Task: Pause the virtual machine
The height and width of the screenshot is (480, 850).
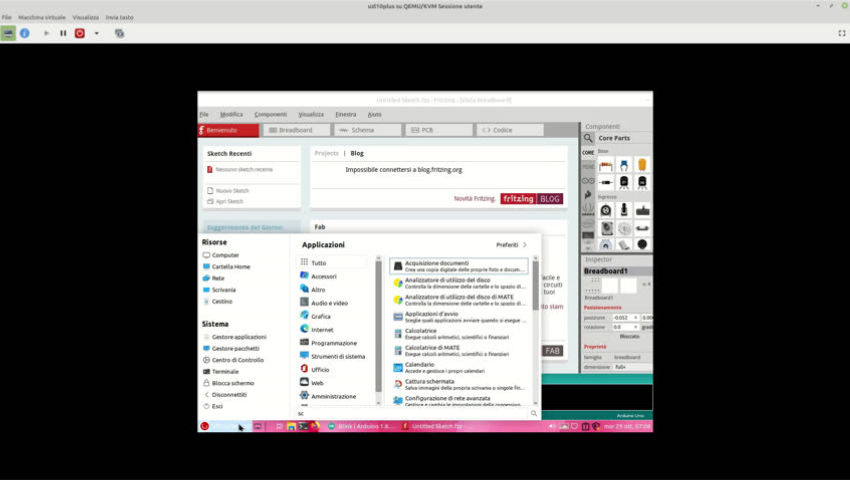Action: click(63, 33)
